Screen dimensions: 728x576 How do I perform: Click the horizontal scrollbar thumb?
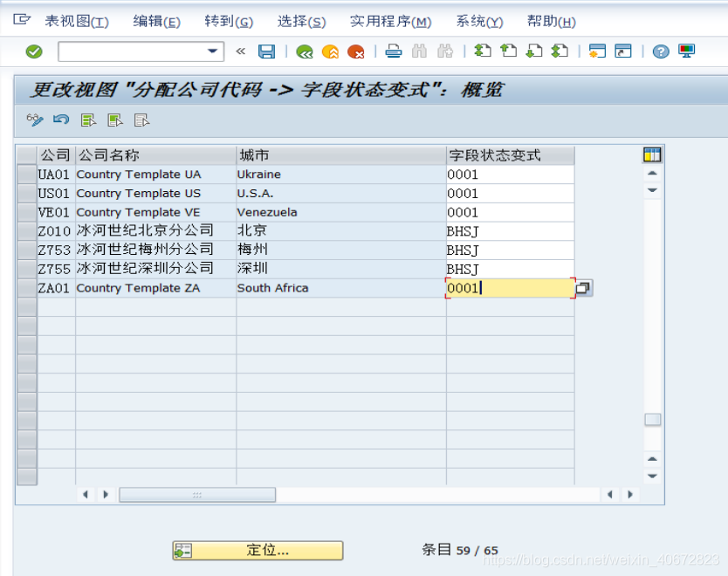tap(197, 495)
